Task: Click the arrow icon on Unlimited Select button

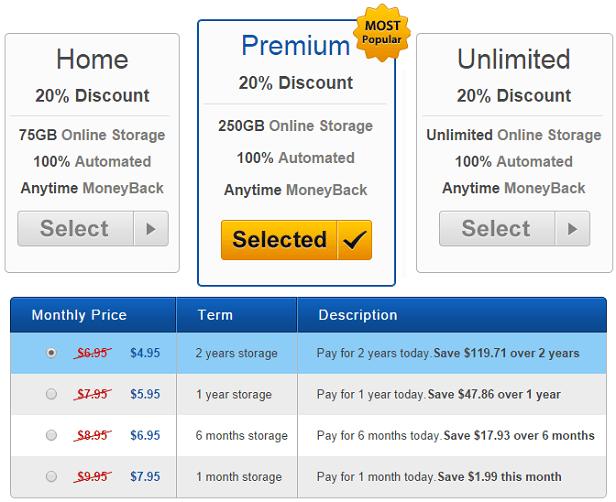Action: coord(572,229)
